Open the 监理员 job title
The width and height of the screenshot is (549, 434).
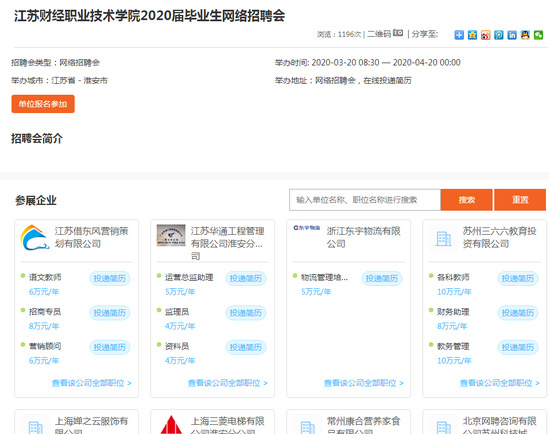[x=177, y=312]
